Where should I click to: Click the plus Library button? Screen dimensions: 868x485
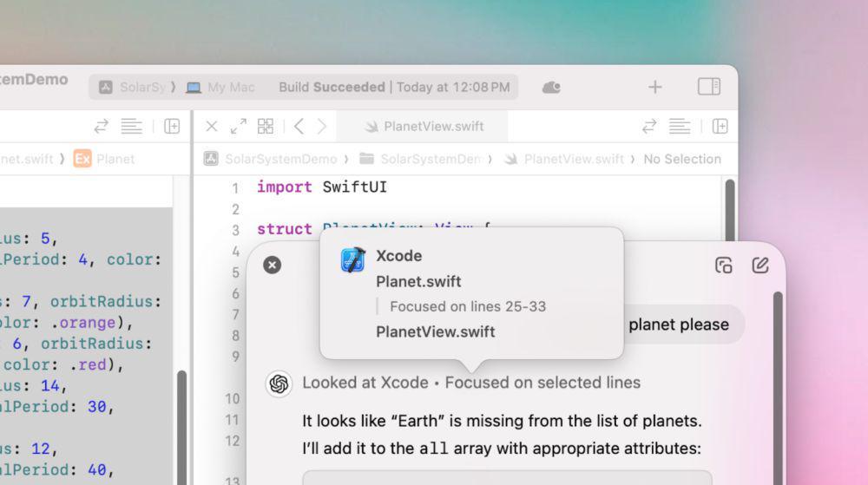(x=654, y=87)
